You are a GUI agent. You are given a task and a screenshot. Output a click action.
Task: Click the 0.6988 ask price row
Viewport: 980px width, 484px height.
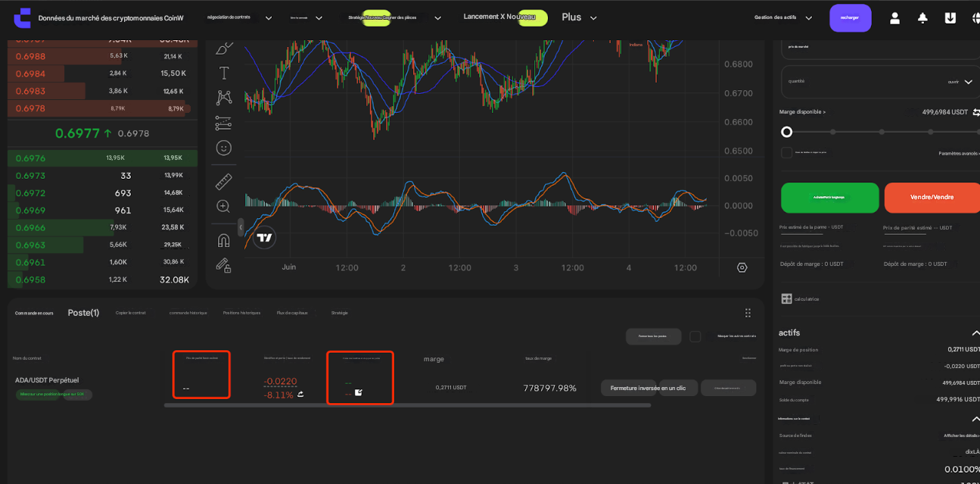click(x=102, y=56)
